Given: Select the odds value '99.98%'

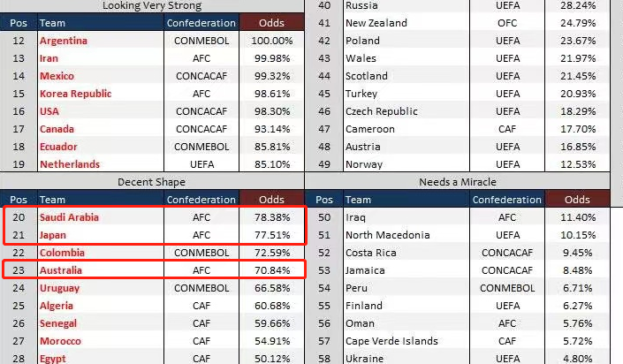Looking at the screenshot, I should click(x=272, y=58).
